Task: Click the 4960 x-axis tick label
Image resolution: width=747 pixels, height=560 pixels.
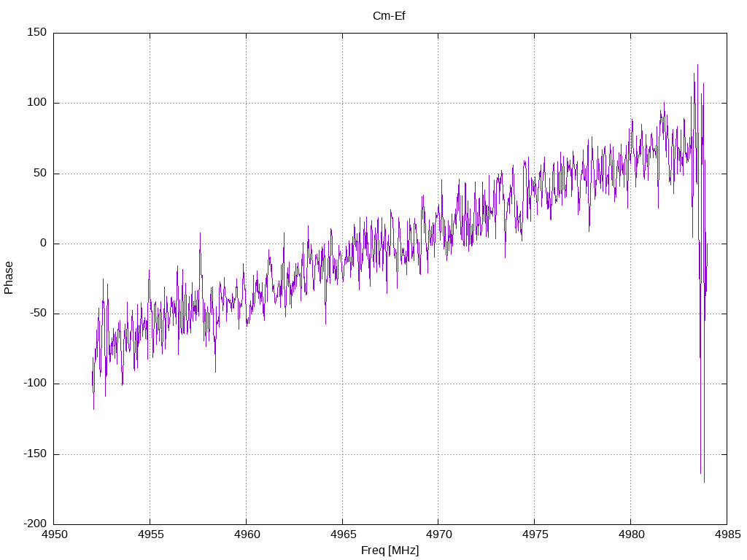Action: point(247,534)
